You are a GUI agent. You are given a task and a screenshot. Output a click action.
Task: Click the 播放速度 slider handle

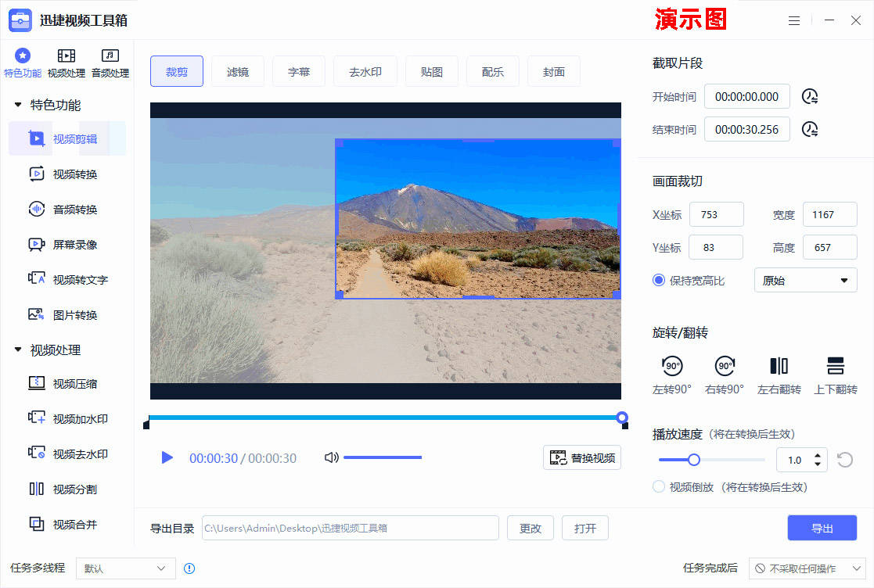pos(693,460)
